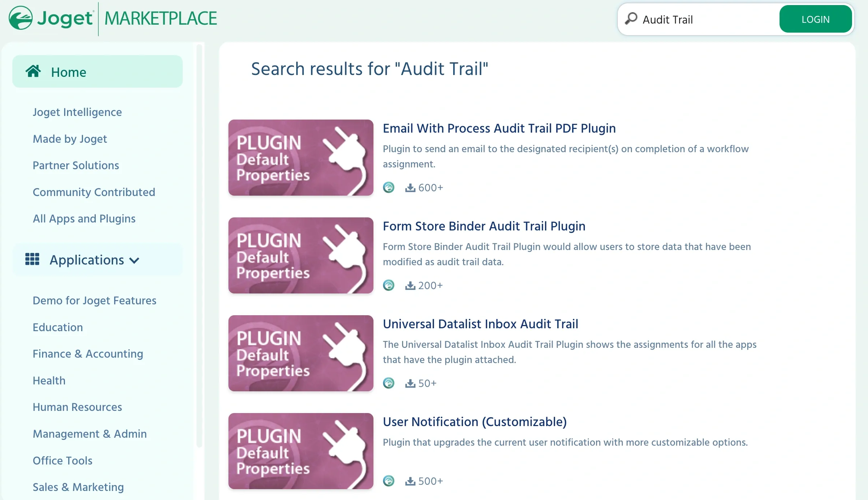Collapse the Applications section chevron
868x500 pixels.
(135, 261)
